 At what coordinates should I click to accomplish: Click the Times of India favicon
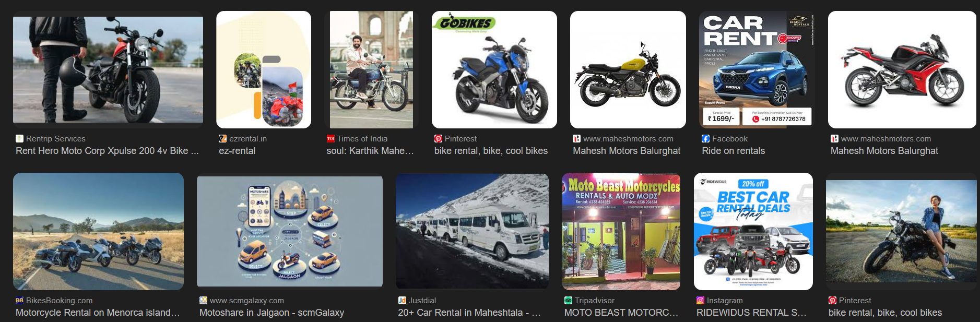point(330,139)
